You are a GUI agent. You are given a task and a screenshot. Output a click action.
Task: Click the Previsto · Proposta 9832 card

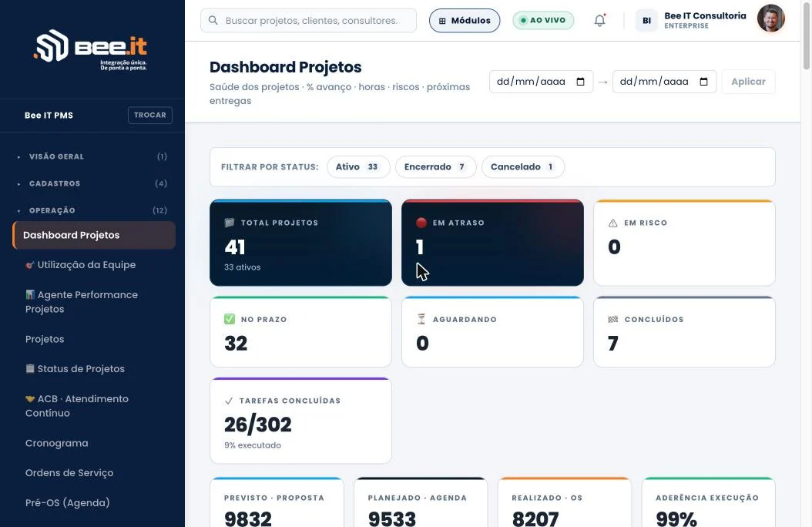coord(277,502)
